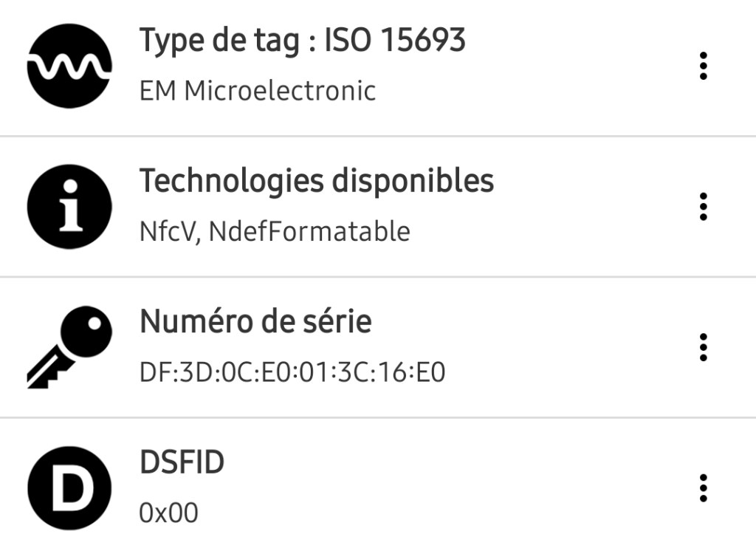The width and height of the screenshot is (756, 551).
Task: Tap the 'NfcV, NdefFormatable' technologies value
Action: 275,232
